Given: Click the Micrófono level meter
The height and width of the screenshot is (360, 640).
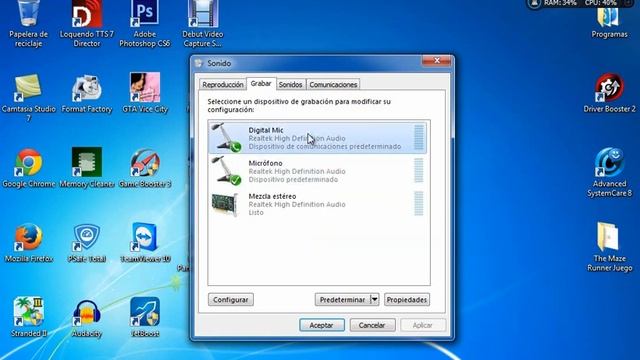Looking at the screenshot, I should (x=419, y=170).
